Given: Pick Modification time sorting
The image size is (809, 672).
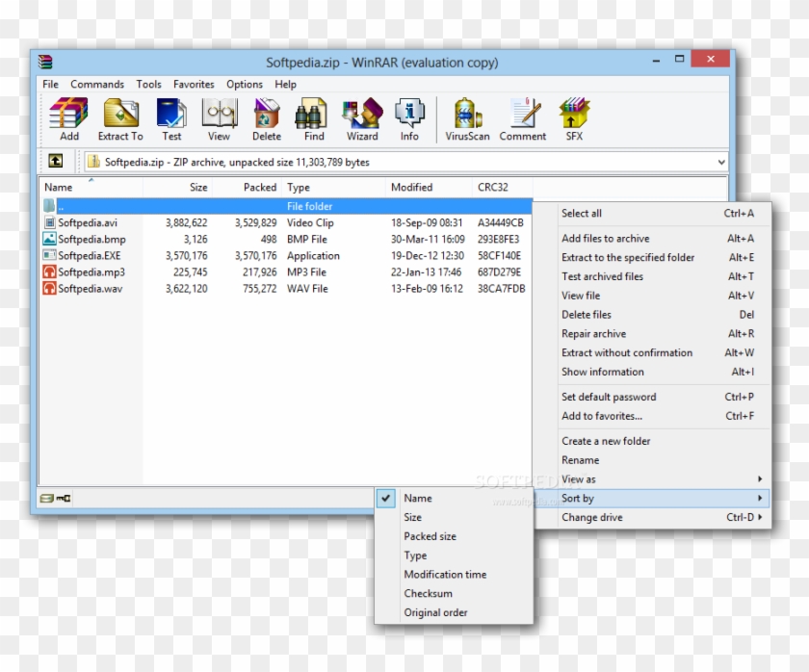Looking at the screenshot, I should tap(445, 575).
